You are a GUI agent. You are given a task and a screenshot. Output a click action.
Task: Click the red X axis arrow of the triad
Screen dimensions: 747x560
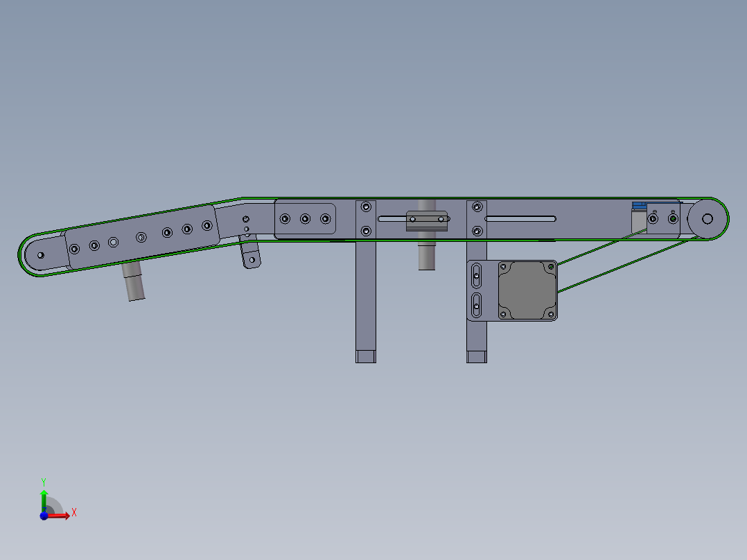(x=58, y=516)
